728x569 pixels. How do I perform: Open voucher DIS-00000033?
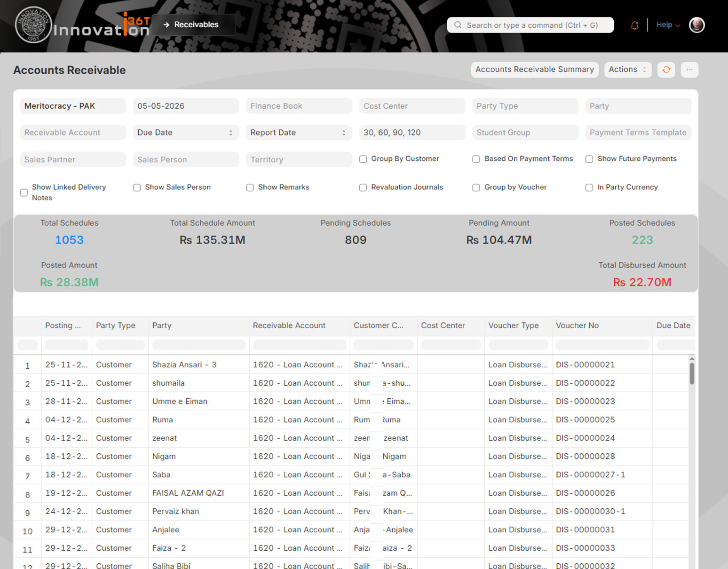pos(585,548)
